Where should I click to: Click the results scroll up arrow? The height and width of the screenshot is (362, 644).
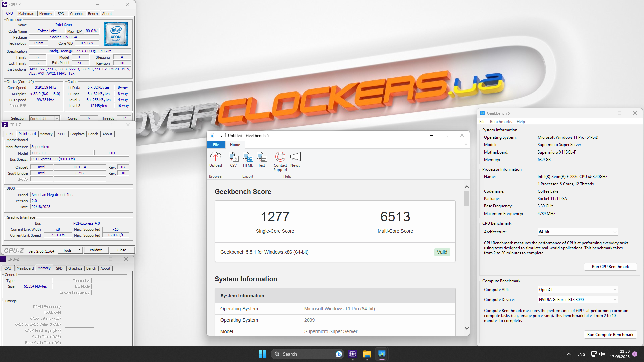tap(467, 187)
